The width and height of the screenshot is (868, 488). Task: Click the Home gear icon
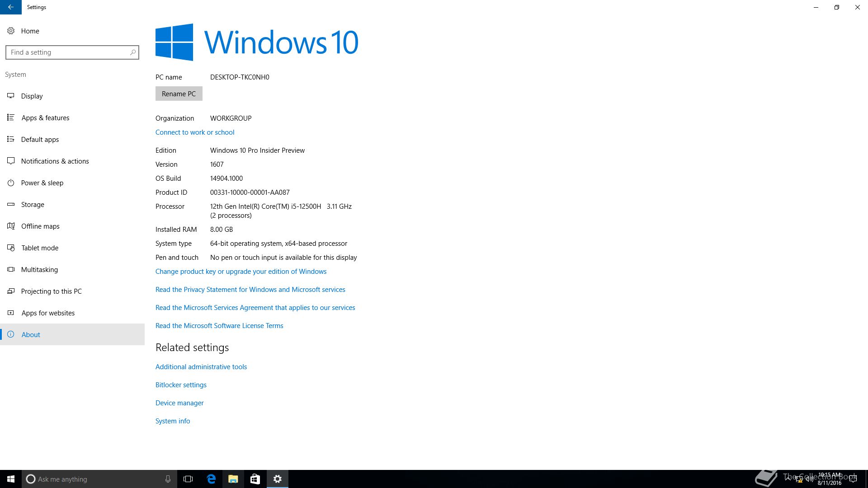11,31
